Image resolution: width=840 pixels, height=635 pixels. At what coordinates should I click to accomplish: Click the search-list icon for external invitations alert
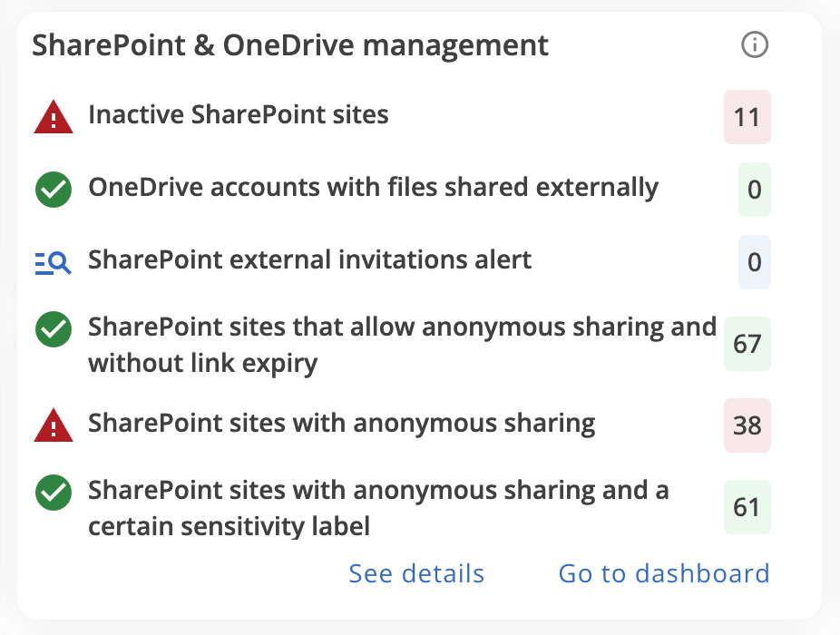pos(53,262)
